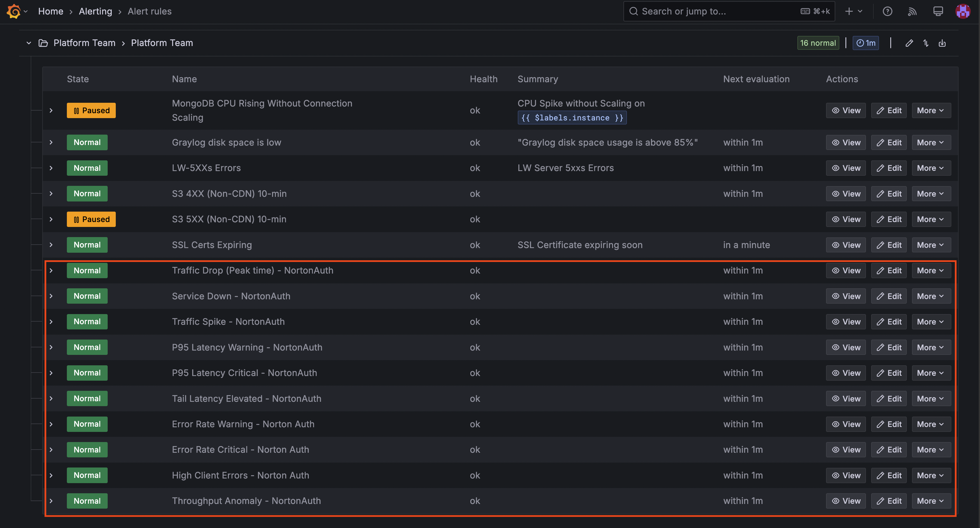Expand the SSL Certs Expiring row

pos(51,245)
